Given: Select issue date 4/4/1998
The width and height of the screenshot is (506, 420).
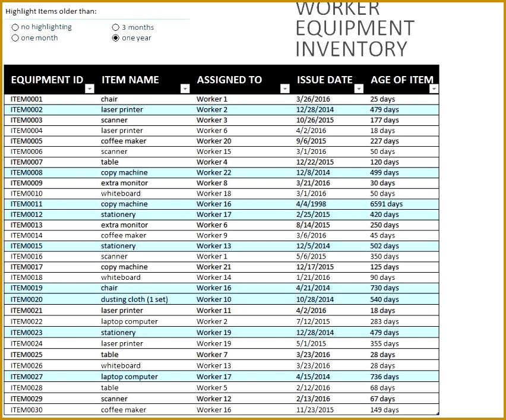Looking at the screenshot, I should [311, 204].
